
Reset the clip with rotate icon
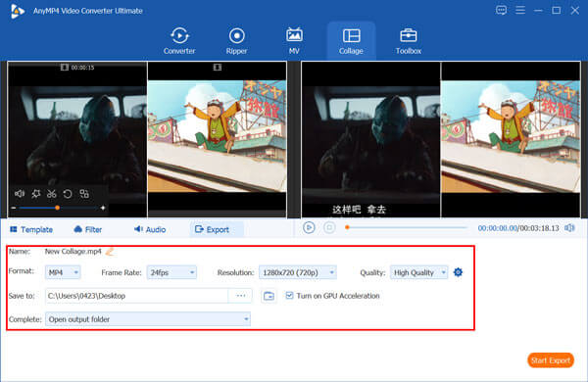point(68,193)
